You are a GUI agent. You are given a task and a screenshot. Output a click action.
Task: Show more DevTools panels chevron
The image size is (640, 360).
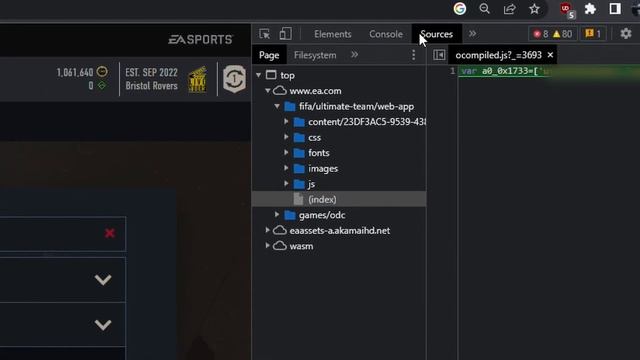(472, 34)
